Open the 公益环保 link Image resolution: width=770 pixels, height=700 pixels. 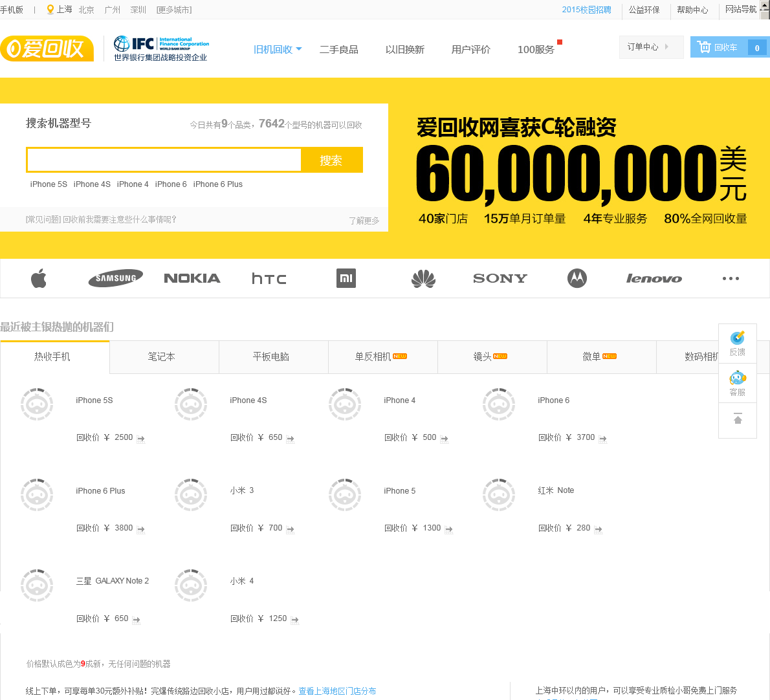coord(644,10)
